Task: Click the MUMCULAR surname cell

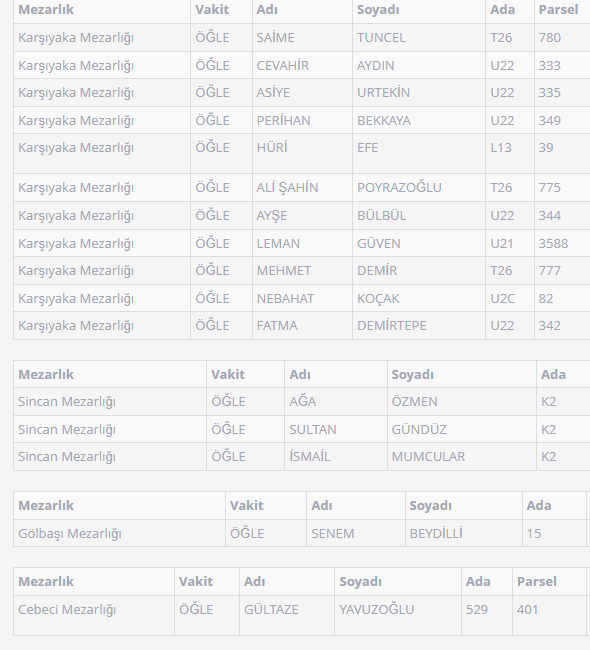Action: coord(462,456)
